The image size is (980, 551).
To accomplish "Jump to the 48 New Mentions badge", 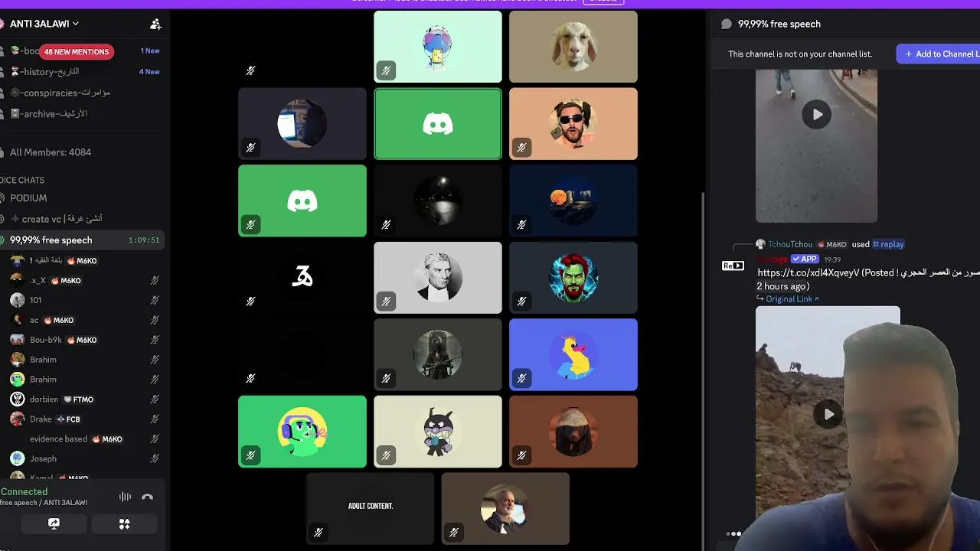I will (x=76, y=52).
